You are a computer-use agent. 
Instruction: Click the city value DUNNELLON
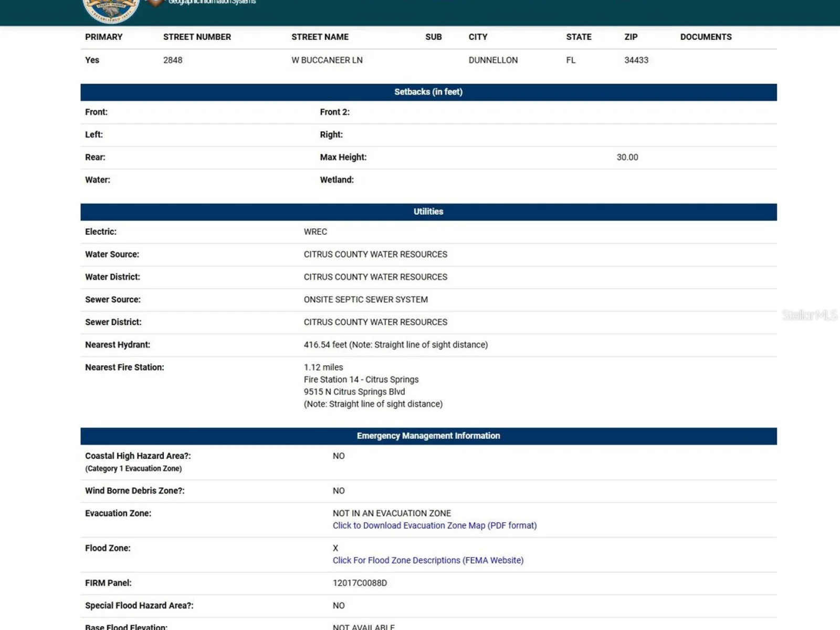(x=493, y=60)
